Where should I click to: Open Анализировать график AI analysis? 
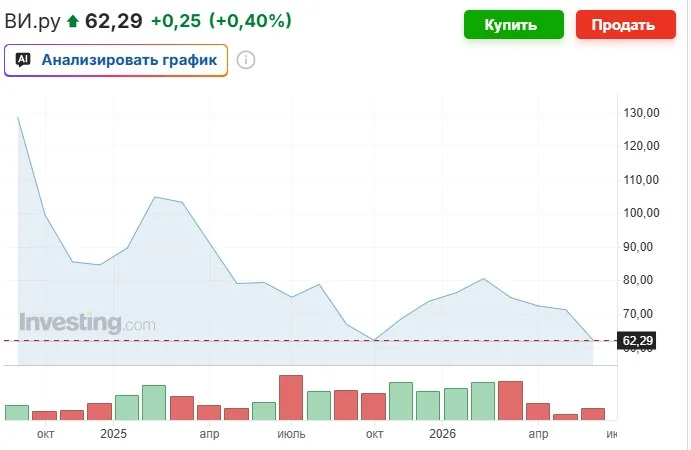(x=116, y=60)
